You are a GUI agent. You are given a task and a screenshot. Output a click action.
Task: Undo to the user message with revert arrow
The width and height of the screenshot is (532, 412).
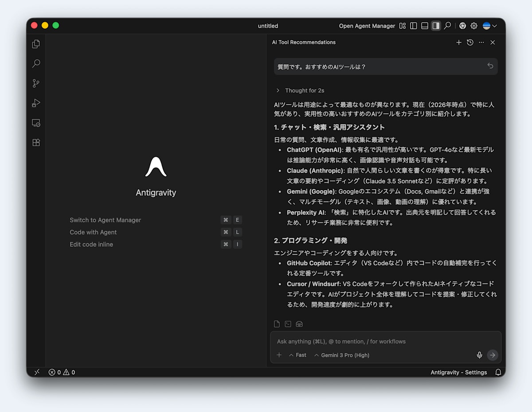[490, 66]
